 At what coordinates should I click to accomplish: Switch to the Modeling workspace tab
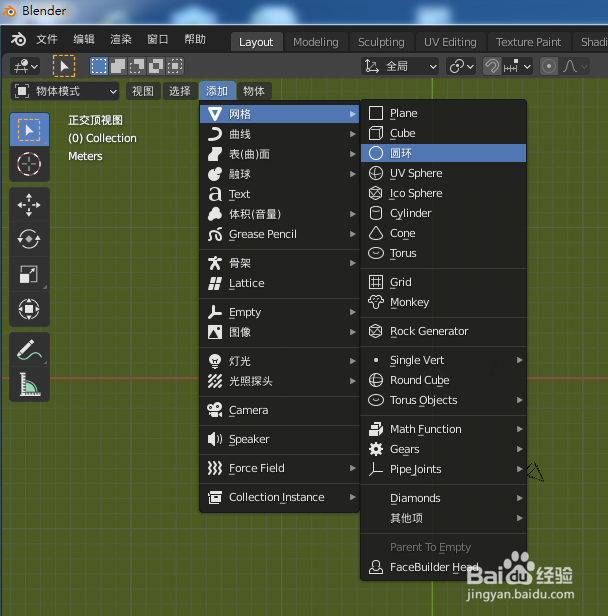pos(315,42)
